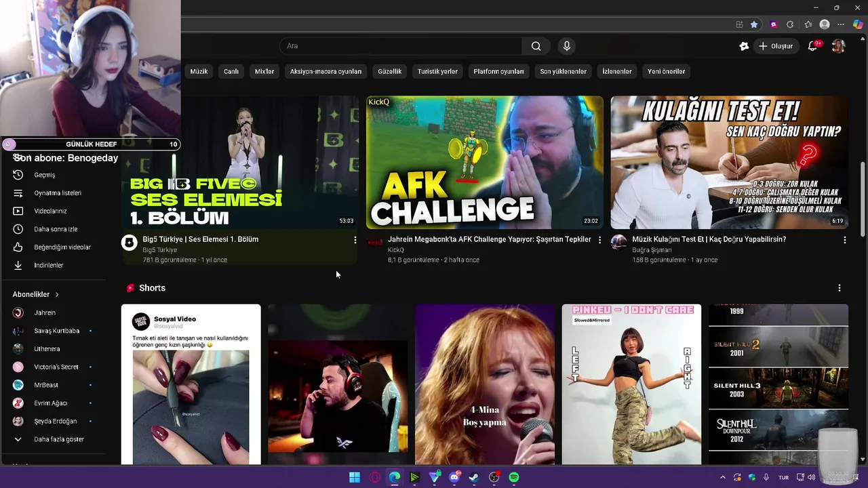Open options for Big5 Türkiye video
Viewport: 868px width, 488px height.
point(355,240)
